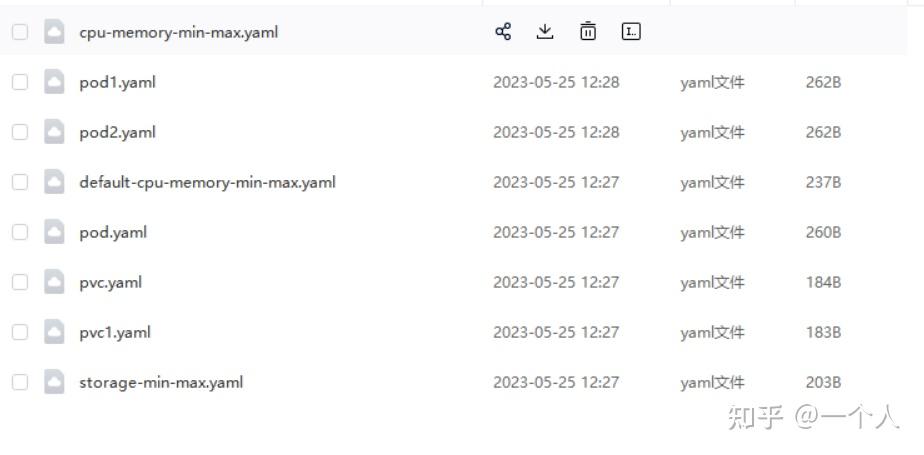Tick the checkbox for cpu-memory-min-max.yaml
The width and height of the screenshot is (924, 455).
[20, 32]
